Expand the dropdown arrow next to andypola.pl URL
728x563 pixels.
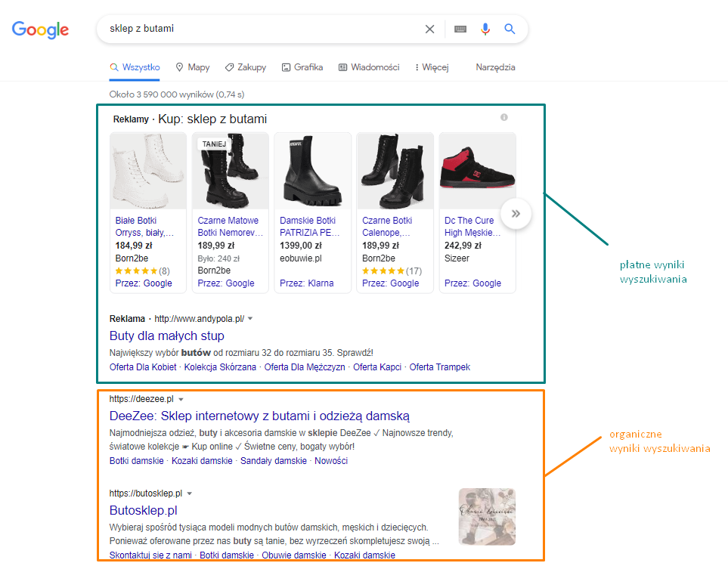tap(250, 319)
